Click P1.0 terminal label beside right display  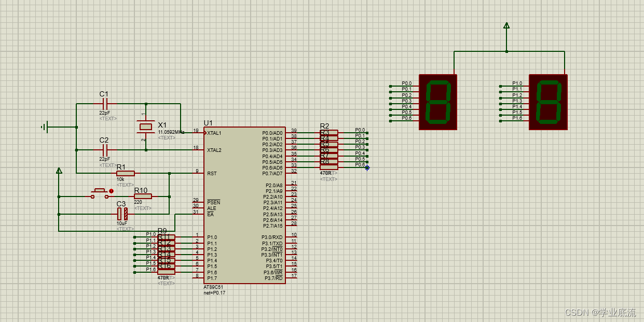[517, 83]
